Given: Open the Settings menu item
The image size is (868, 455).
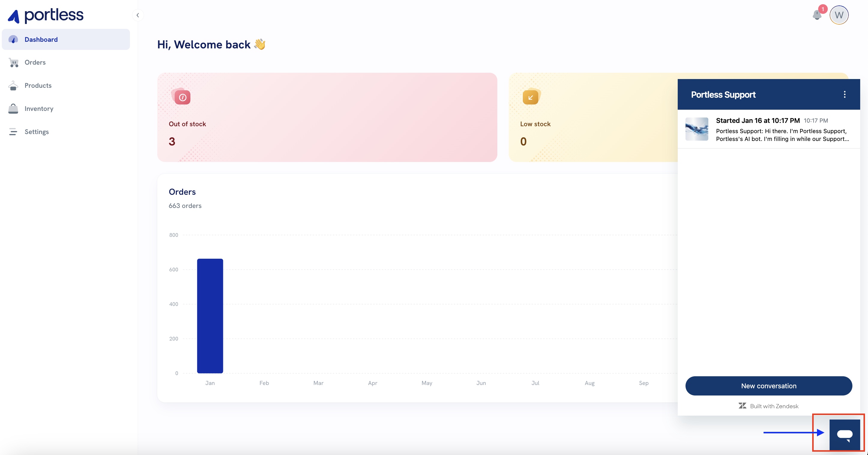Looking at the screenshot, I should coord(36,132).
